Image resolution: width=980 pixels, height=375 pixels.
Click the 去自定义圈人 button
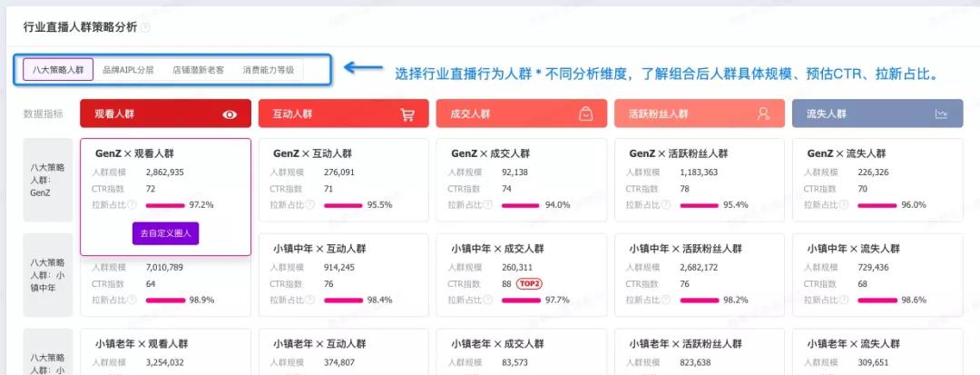pyautogui.click(x=165, y=233)
